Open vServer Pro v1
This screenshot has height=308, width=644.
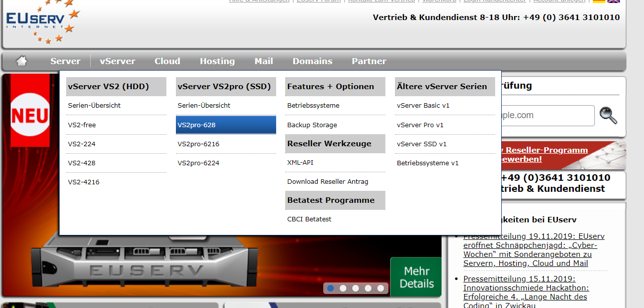[x=445, y=125]
